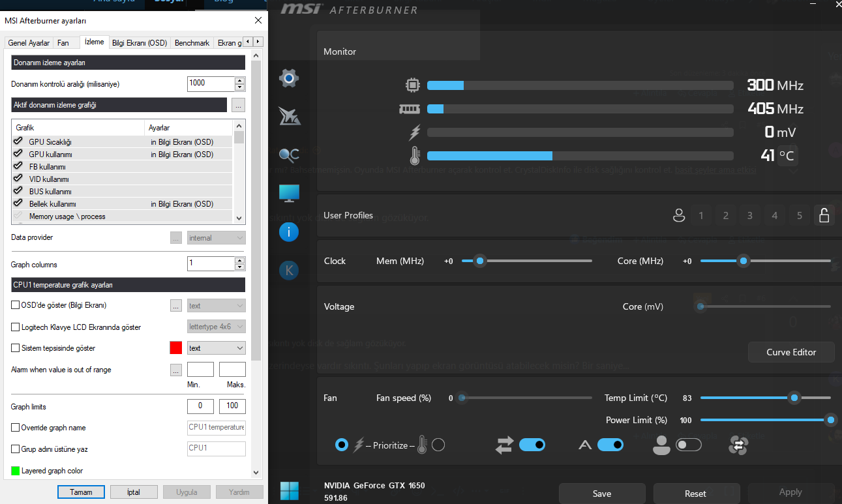The width and height of the screenshot is (842, 504).
Task: Toggle the automatic fan switch
Action: coord(610,445)
